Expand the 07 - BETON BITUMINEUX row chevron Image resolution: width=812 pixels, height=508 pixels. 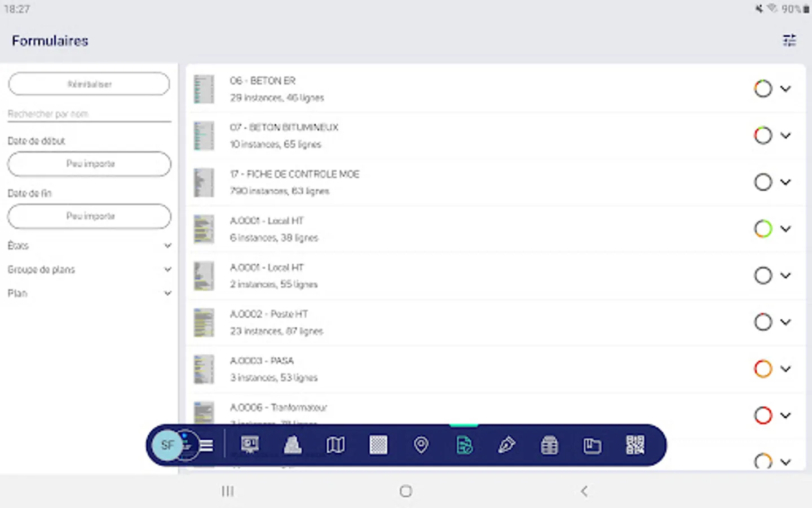pos(785,135)
